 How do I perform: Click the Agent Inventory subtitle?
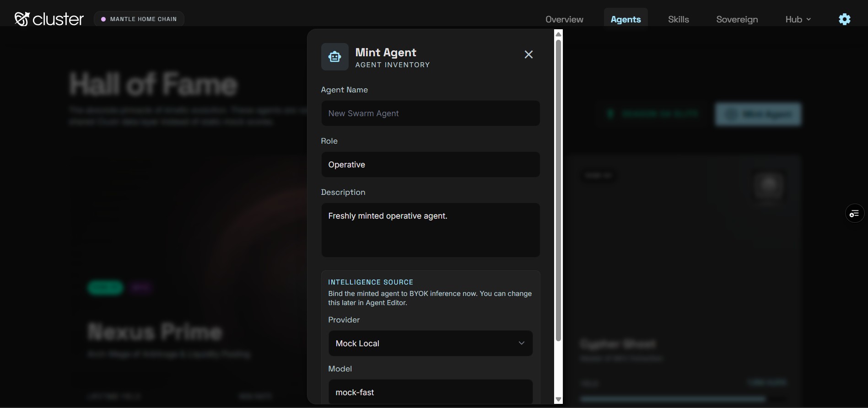[393, 65]
